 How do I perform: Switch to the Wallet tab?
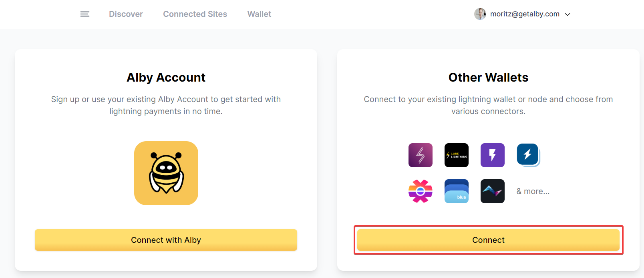pos(259,14)
